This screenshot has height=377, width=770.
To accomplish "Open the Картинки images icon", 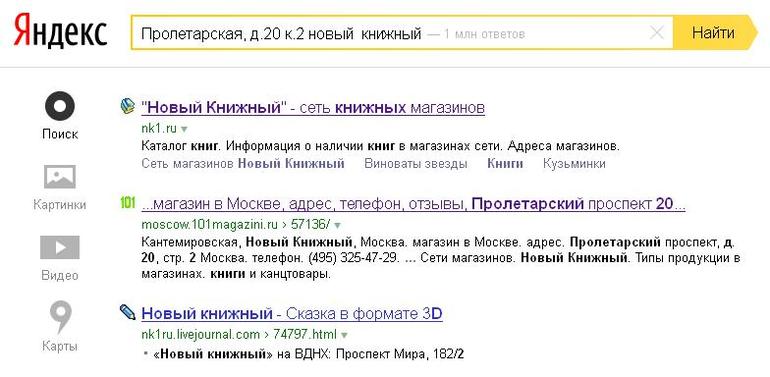I will point(60,177).
